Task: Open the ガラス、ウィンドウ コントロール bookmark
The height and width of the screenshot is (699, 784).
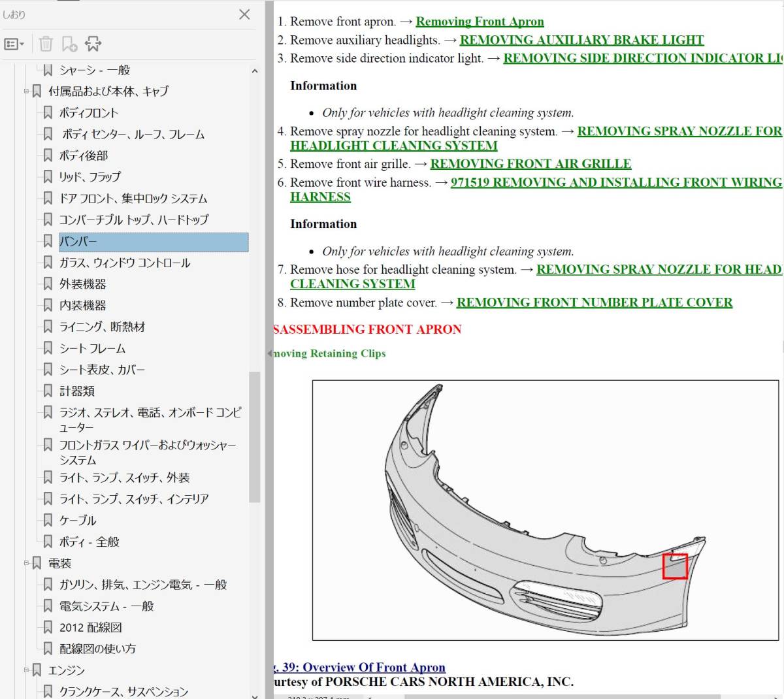Action: (x=125, y=263)
